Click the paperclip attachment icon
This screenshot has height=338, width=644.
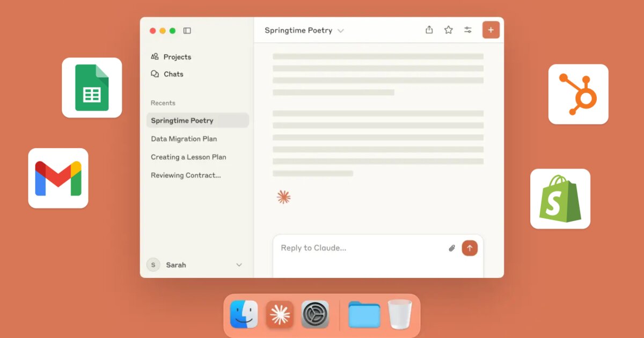pyautogui.click(x=452, y=248)
